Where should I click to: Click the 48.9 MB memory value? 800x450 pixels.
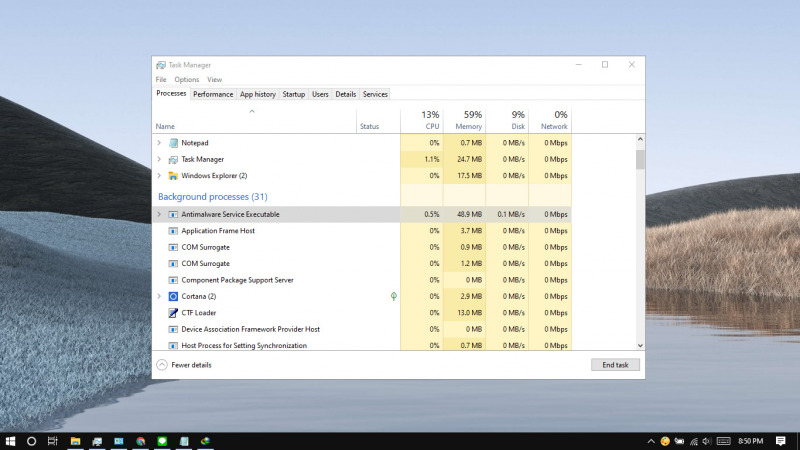tap(469, 214)
